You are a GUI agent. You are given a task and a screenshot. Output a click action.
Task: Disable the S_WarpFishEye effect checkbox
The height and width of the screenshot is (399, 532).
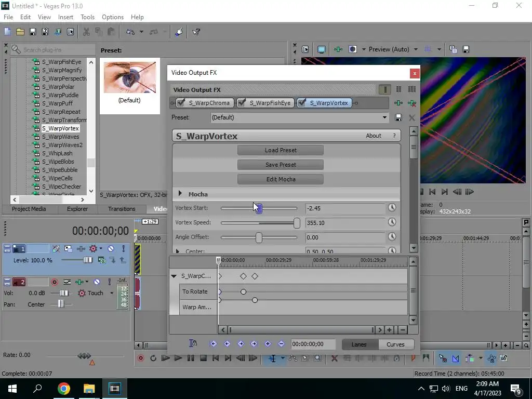(x=242, y=102)
